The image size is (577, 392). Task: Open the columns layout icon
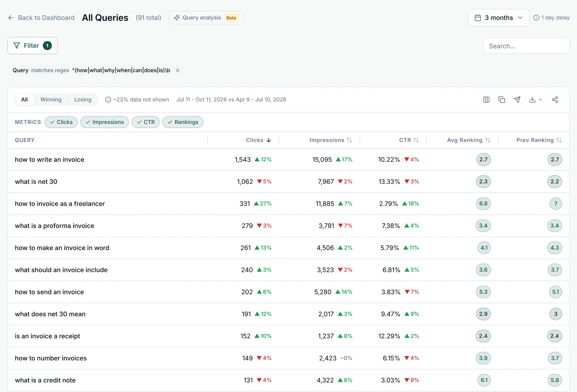click(486, 100)
